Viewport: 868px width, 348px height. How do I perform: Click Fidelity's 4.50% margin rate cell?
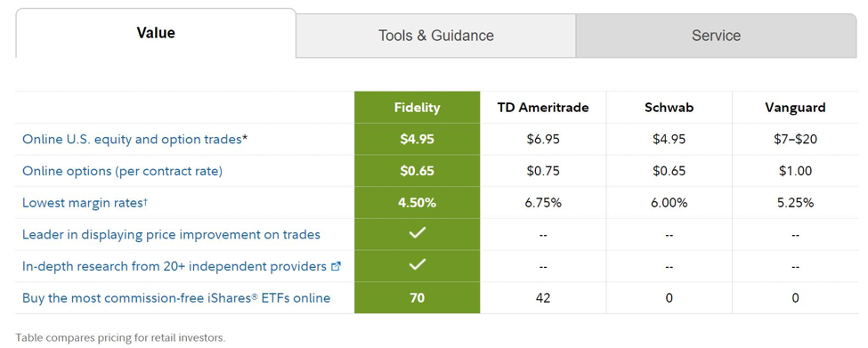click(x=417, y=203)
